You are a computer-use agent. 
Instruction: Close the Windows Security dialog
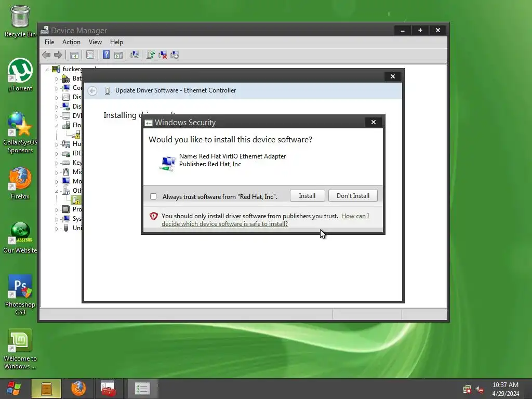pos(373,122)
